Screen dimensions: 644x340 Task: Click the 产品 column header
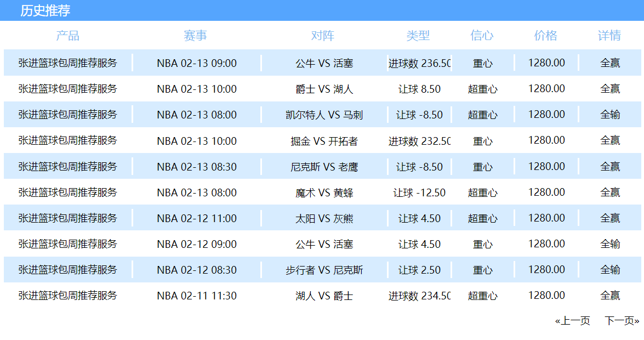68,36
